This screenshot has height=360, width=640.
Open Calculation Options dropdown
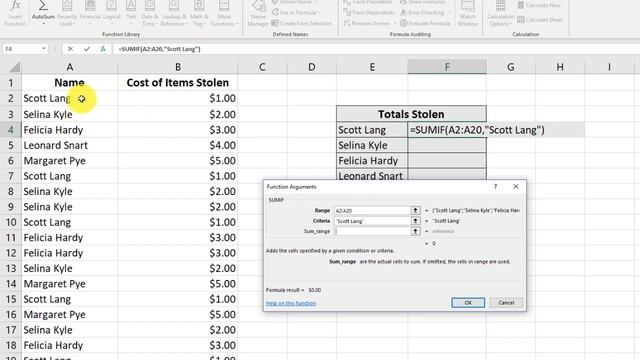click(500, 13)
